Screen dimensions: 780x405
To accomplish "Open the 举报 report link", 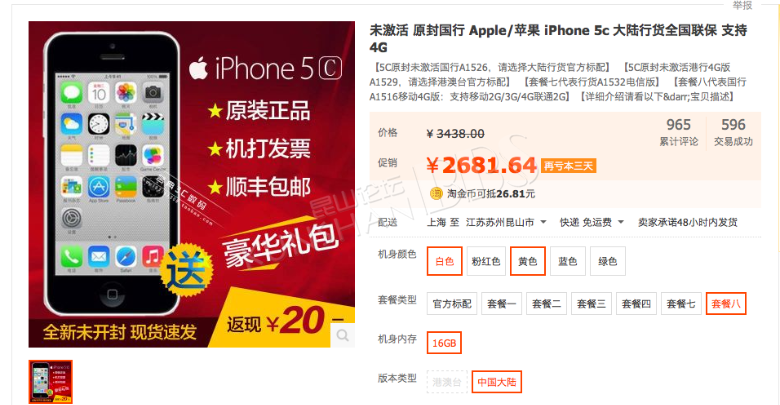I will coord(742,5).
